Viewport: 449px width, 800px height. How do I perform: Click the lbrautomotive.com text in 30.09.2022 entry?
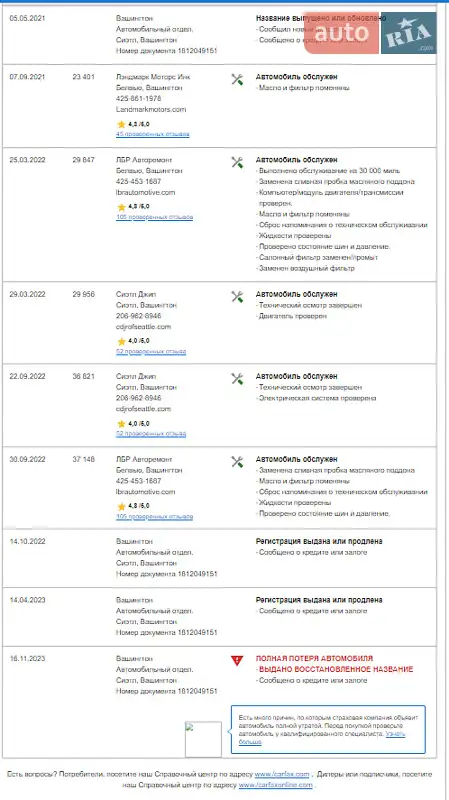[x=145, y=492]
